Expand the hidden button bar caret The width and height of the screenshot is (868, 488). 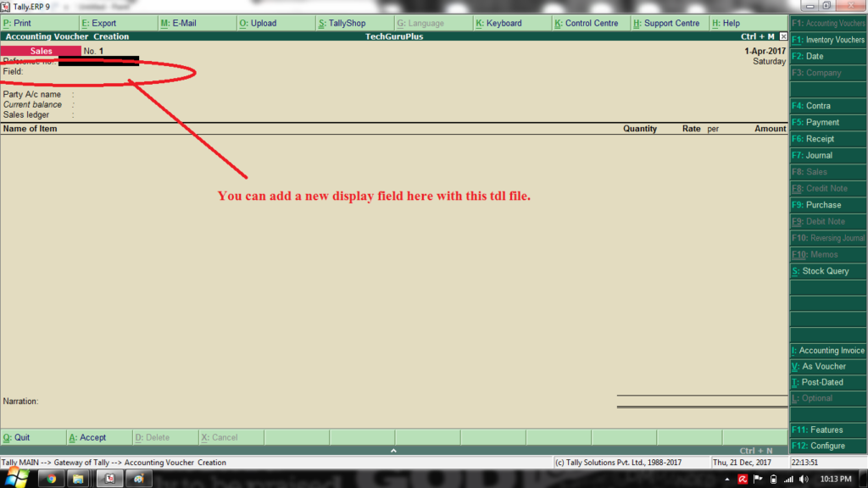click(393, 452)
